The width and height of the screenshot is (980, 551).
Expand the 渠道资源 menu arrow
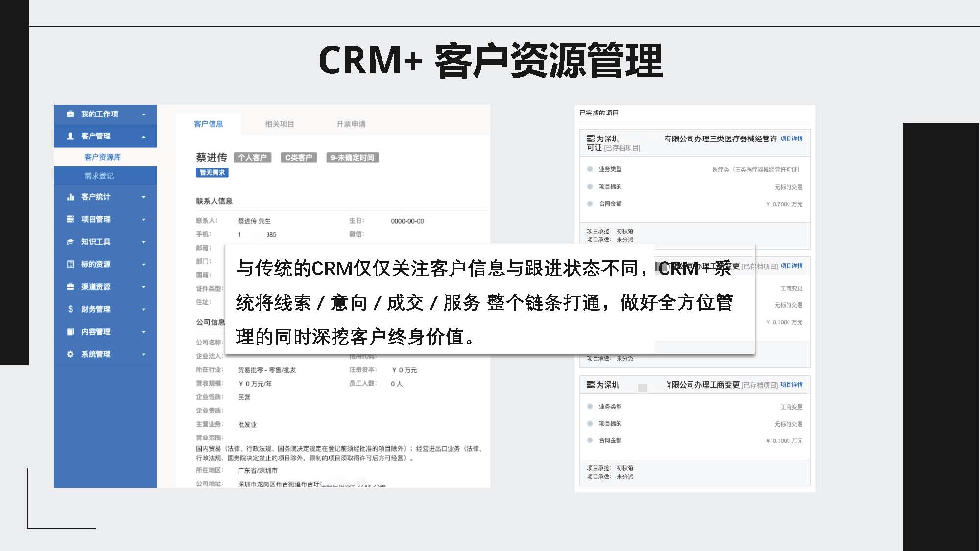tap(143, 287)
